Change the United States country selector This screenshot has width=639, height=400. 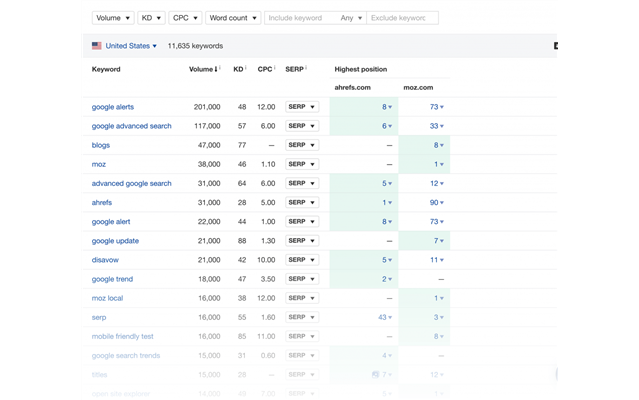pos(130,46)
